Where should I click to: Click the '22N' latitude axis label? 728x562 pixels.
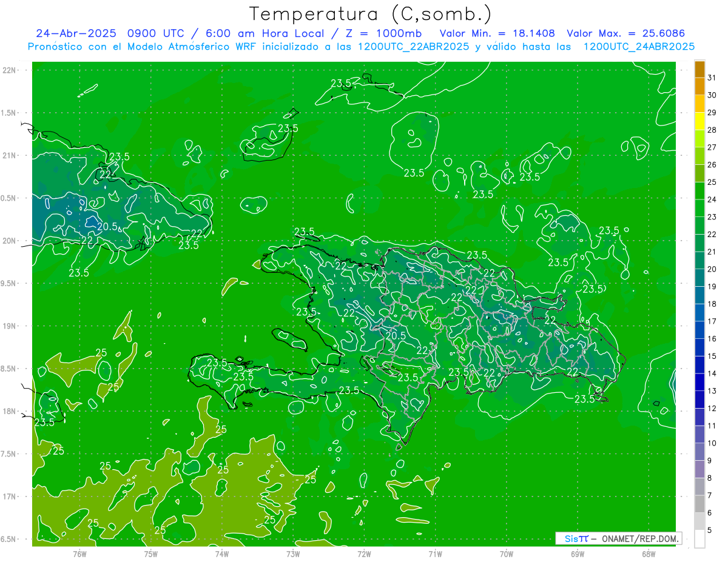pos(10,70)
